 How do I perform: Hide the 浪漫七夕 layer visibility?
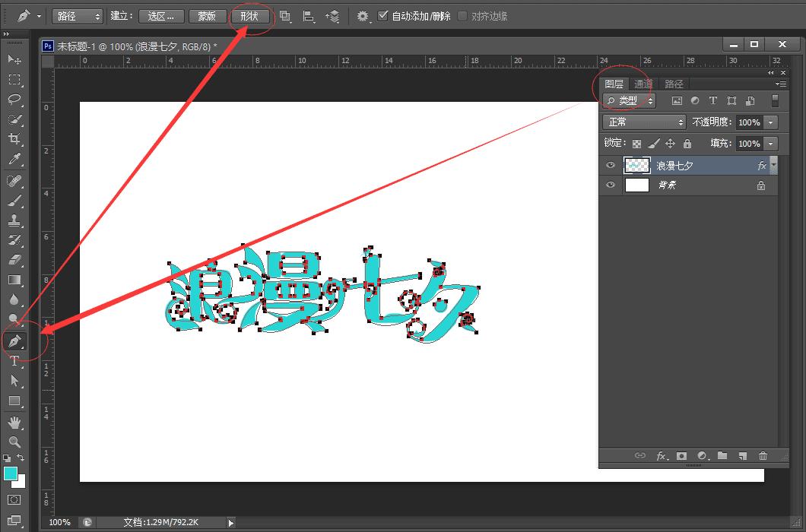[x=611, y=165]
